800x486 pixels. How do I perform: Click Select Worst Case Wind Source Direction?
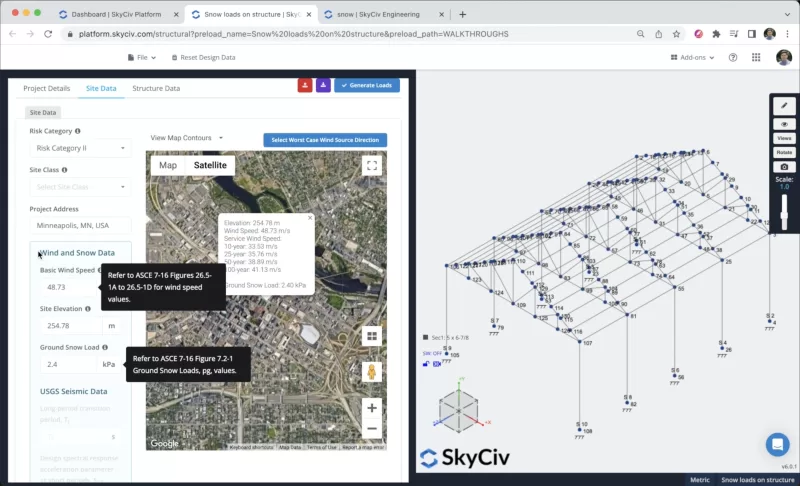click(x=325, y=140)
